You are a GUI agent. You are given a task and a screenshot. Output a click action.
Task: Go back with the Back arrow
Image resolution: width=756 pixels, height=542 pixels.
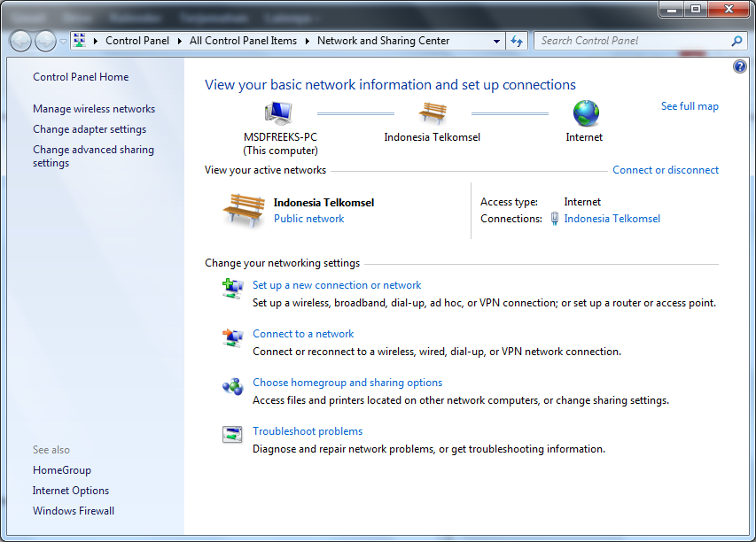(20, 41)
